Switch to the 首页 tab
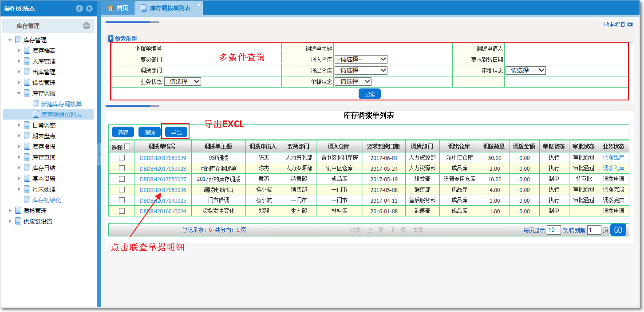Image resolution: width=644 pixels, height=312 pixels. coord(118,8)
